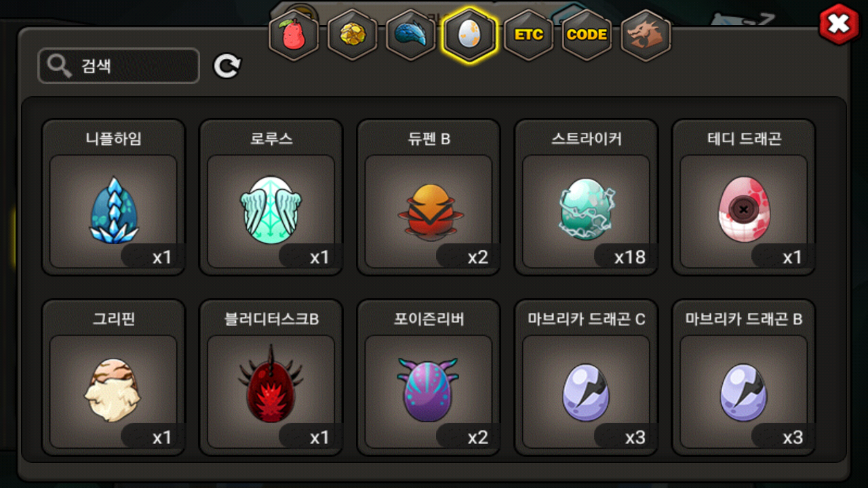868x488 pixels.
Task: Choose the 듀펜 B orange egg
Action: 429,197
